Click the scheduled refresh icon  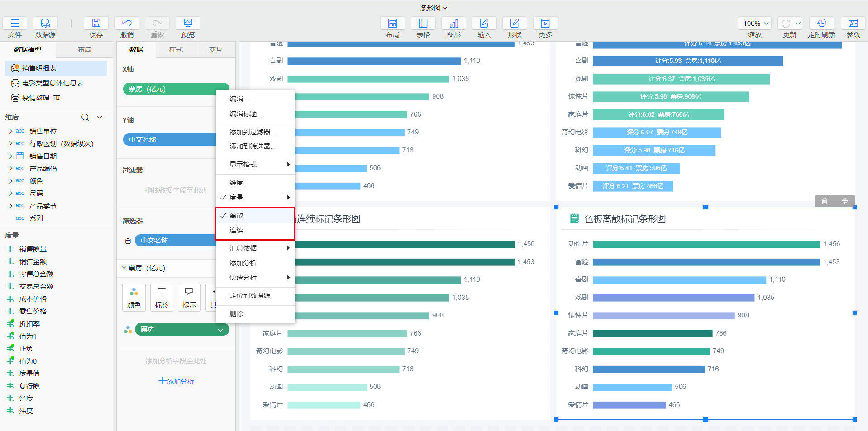[821, 24]
